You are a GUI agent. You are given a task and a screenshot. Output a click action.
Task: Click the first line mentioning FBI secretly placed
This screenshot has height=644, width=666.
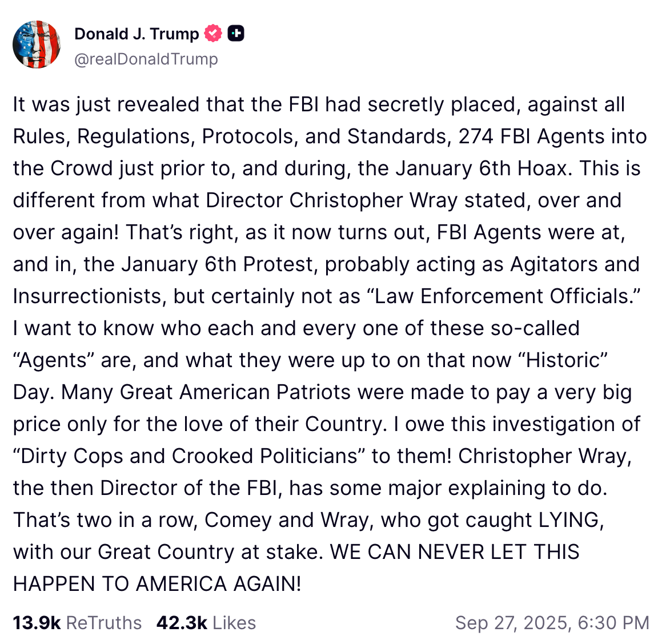coord(319,104)
